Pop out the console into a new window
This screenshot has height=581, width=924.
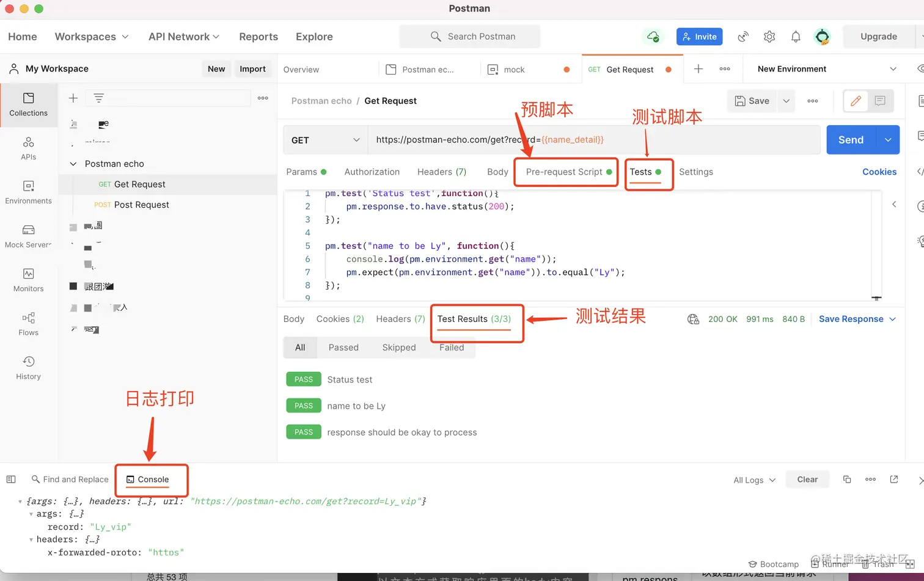[x=894, y=480]
